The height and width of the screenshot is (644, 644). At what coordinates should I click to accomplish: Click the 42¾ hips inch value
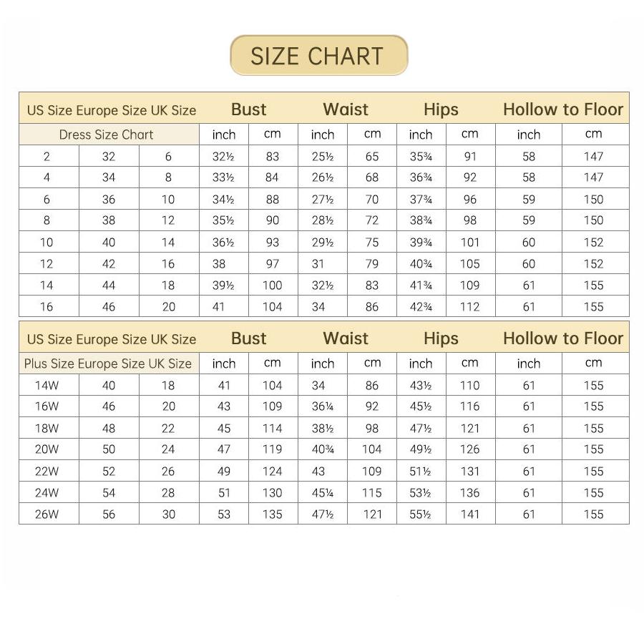(x=421, y=307)
